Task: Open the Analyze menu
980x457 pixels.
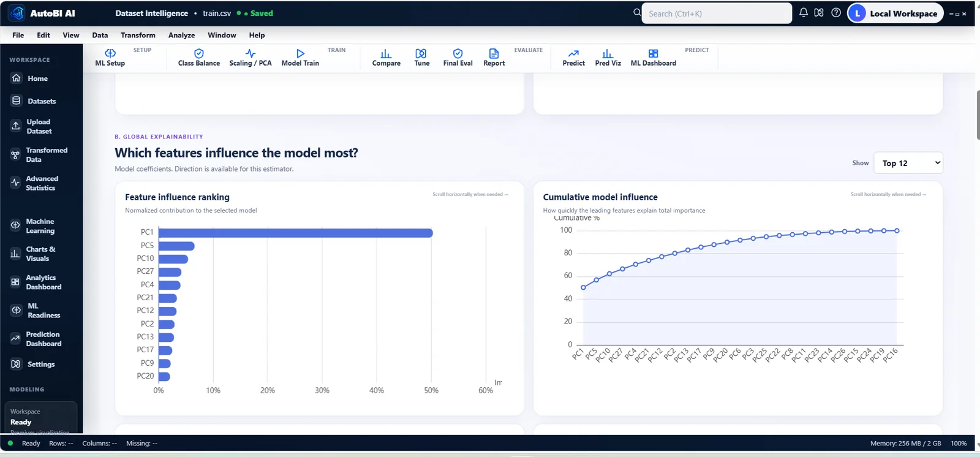Action: (182, 36)
